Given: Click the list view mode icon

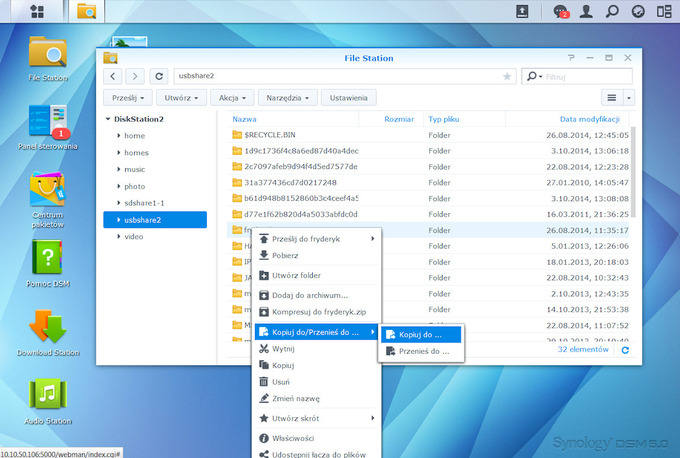Looking at the screenshot, I should coord(612,98).
